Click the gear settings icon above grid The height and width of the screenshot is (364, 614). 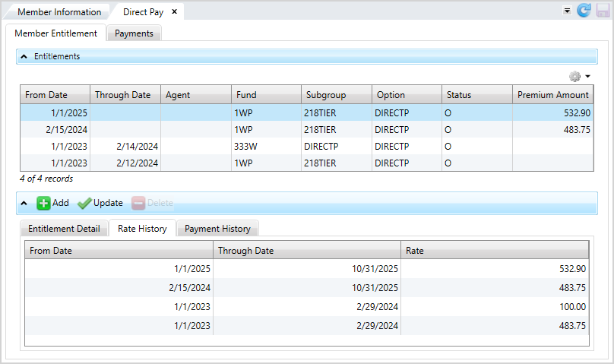point(574,77)
